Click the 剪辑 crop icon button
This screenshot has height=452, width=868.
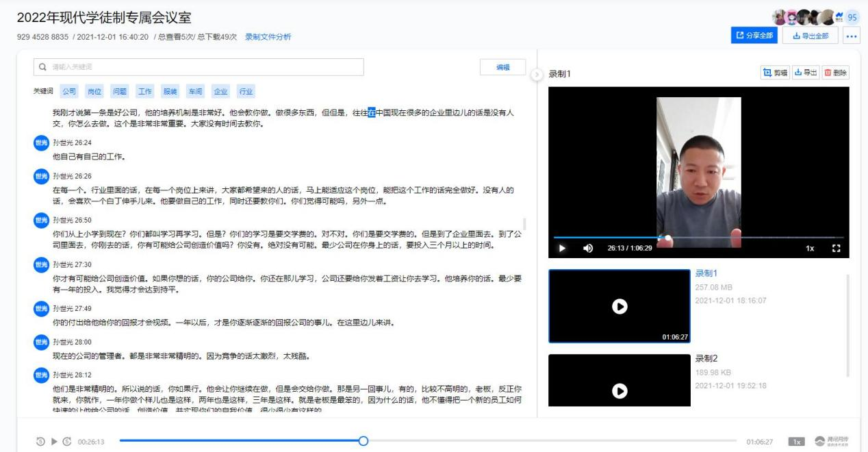pyautogui.click(x=775, y=73)
